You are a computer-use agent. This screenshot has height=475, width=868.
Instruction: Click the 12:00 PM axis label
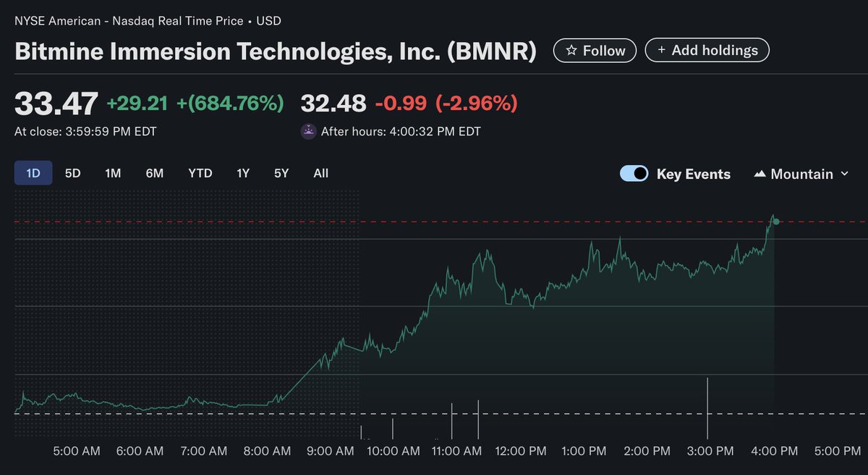click(521, 450)
